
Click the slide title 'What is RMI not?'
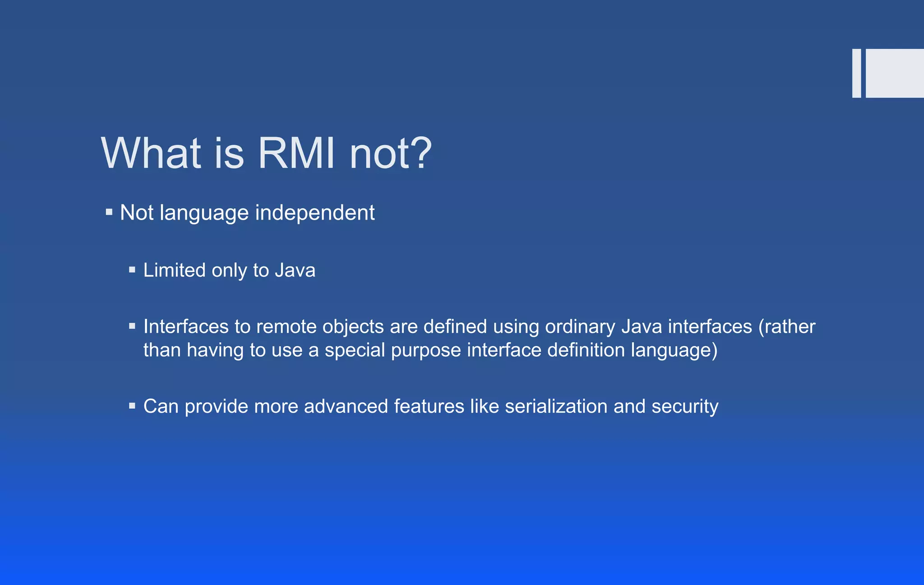point(266,153)
